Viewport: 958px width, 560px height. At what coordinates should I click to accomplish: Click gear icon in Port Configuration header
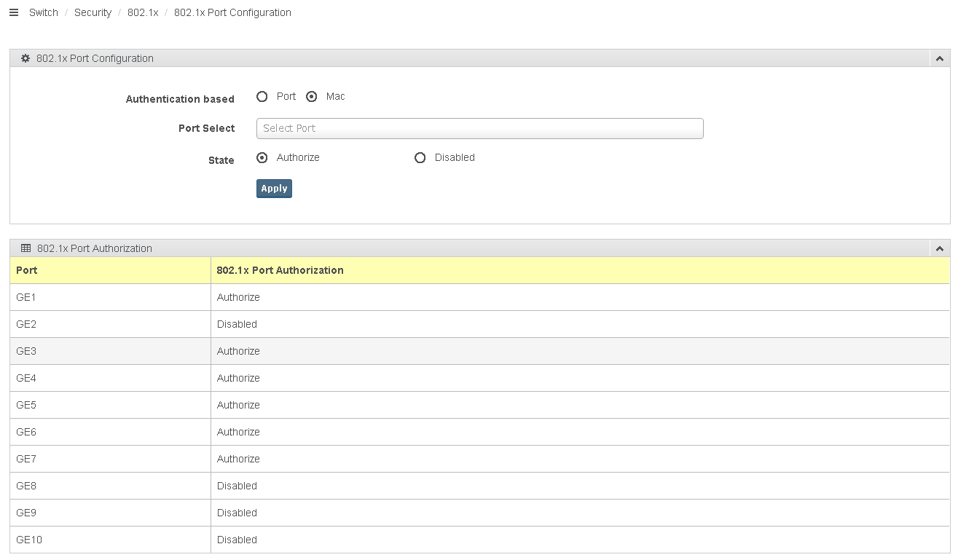coord(25,58)
